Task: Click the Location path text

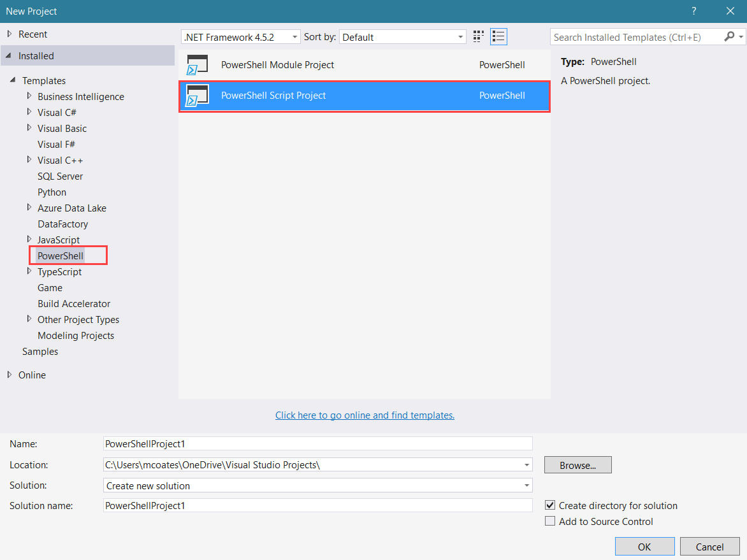Action: pos(212,465)
